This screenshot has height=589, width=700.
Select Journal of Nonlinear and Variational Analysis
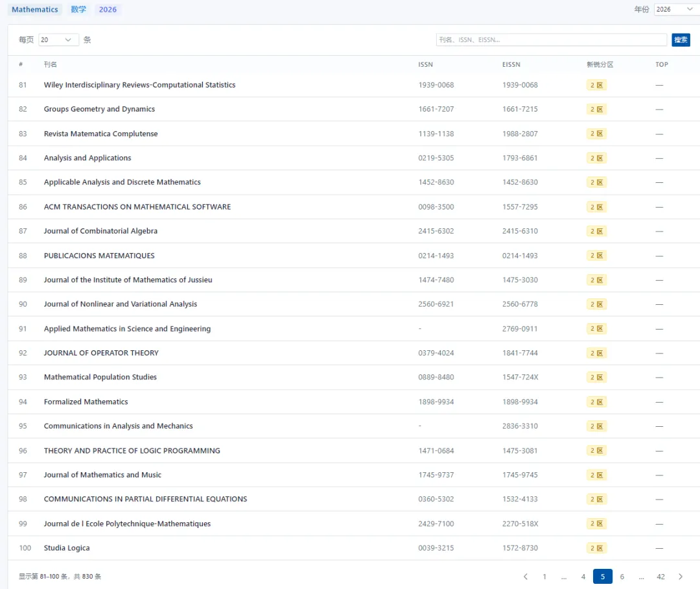pyautogui.click(x=121, y=304)
